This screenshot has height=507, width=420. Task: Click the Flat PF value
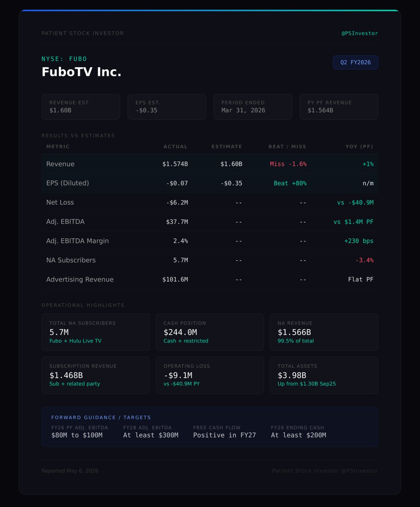(x=360, y=280)
